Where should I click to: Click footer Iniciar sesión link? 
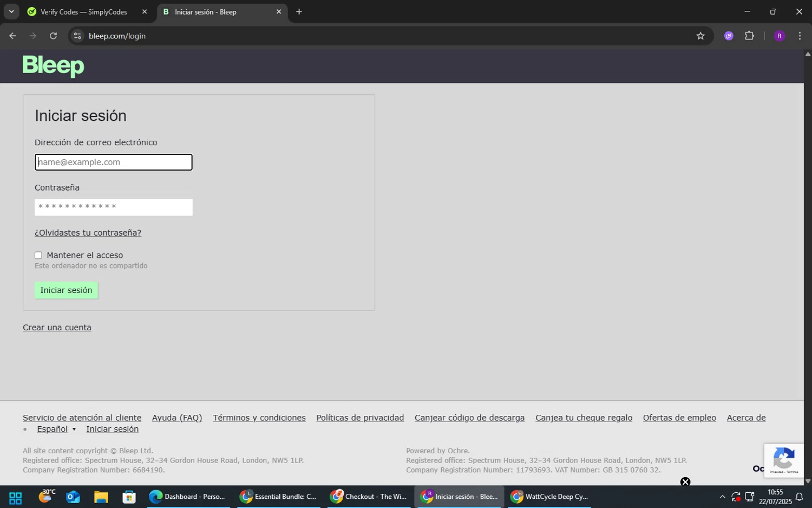tap(112, 429)
